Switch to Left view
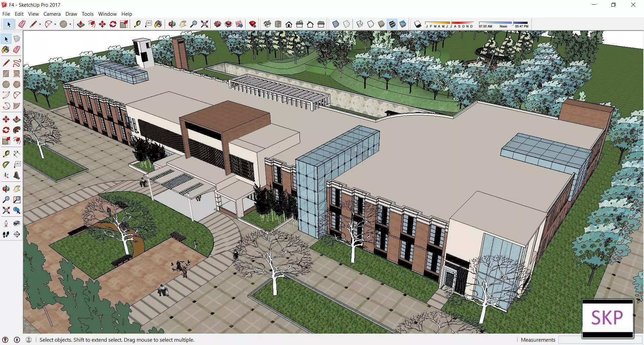The width and height of the screenshot is (644, 345). (x=321, y=24)
